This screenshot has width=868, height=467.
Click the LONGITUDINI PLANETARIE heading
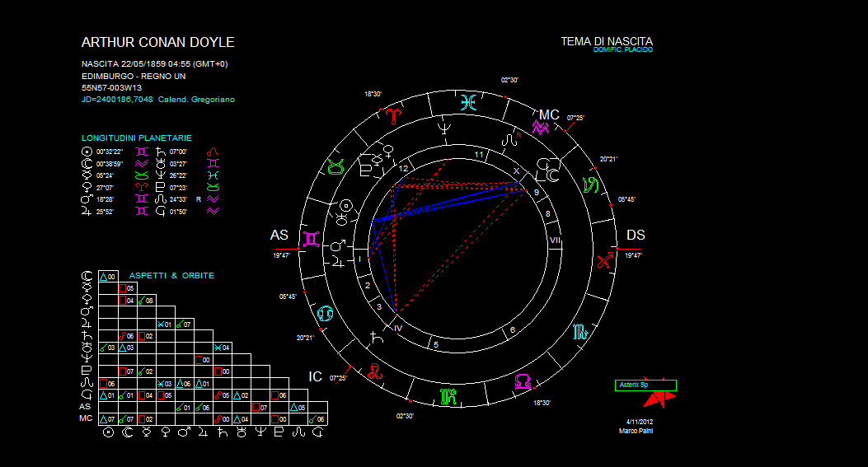137,138
